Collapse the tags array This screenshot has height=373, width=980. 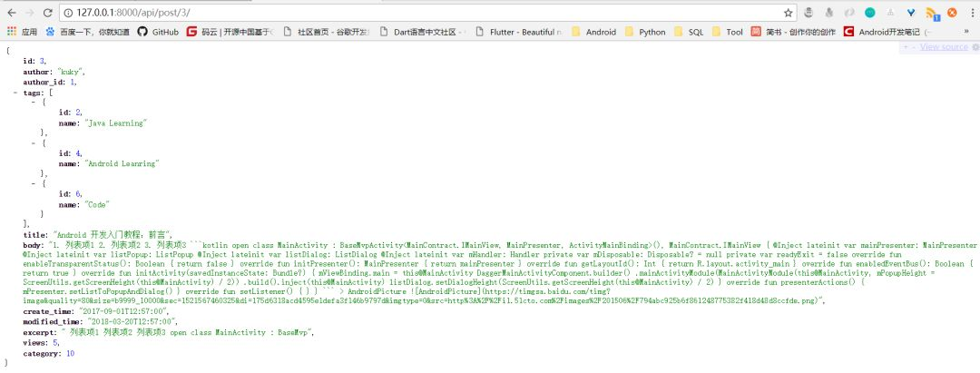pos(15,93)
